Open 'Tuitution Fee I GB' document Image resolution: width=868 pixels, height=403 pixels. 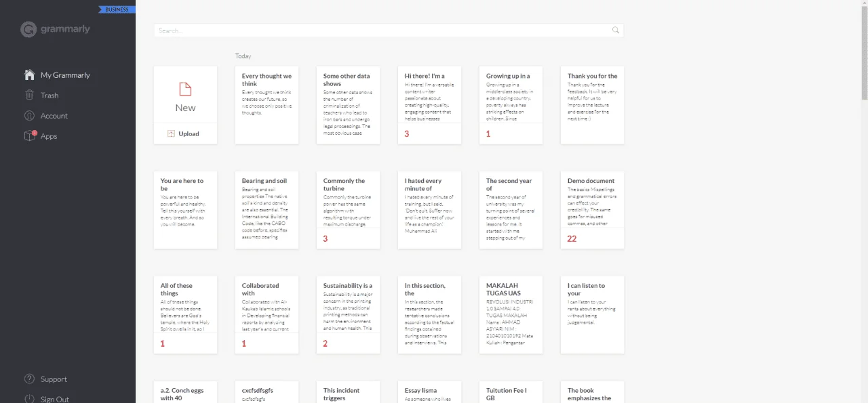click(511, 392)
